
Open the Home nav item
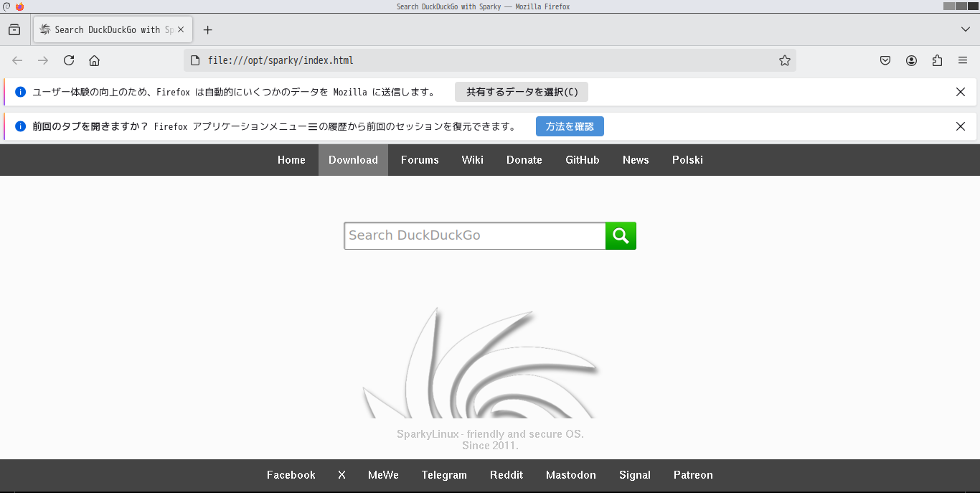click(291, 160)
